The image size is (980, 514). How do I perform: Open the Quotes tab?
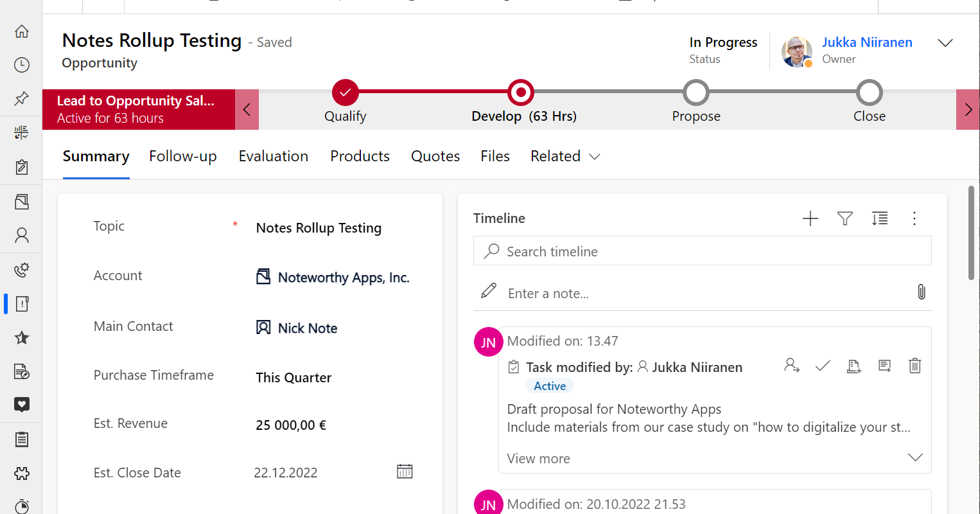[x=435, y=156]
